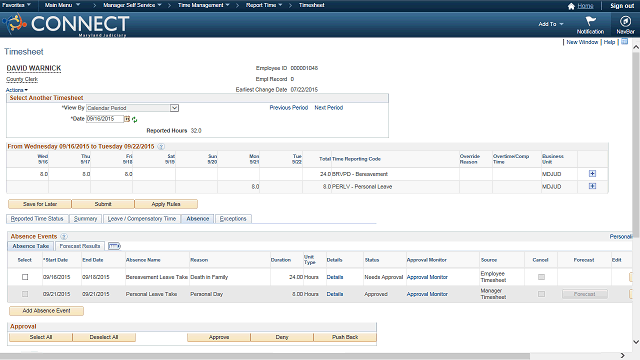Click the County Clerk job title link
640x360 pixels.
tap(22, 79)
